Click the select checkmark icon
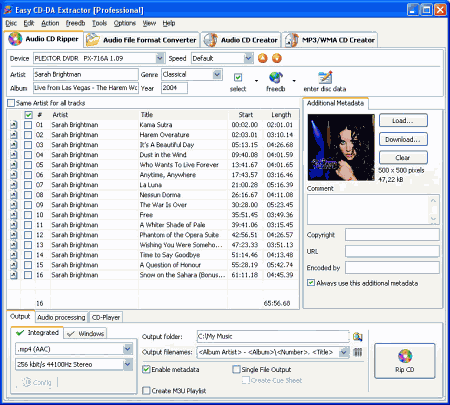 [238, 78]
